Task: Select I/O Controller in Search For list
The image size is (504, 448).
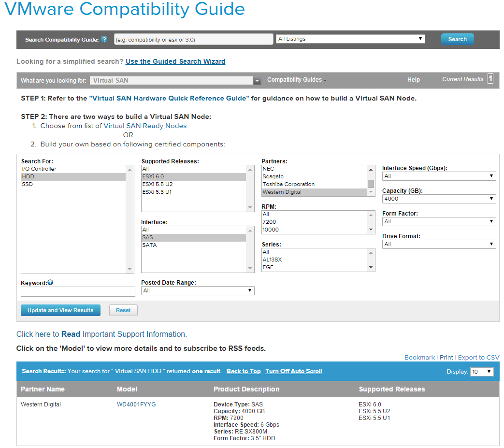Action: pos(73,169)
